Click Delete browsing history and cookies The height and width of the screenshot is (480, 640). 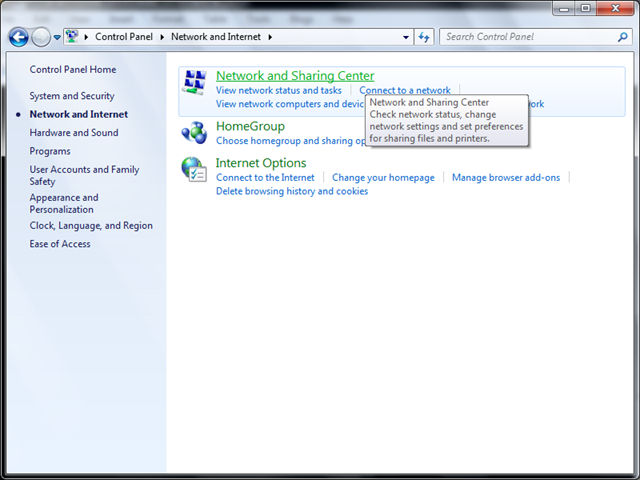pos(292,191)
